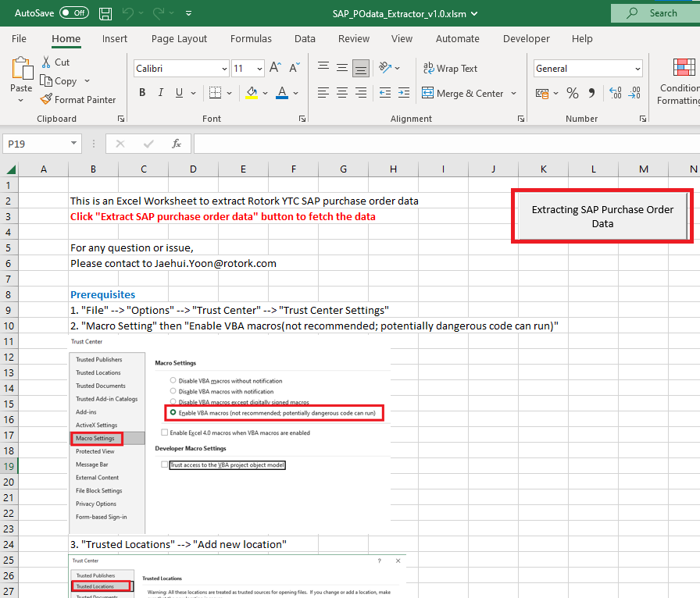Toggle Bold formatting
The width and height of the screenshot is (700, 598).
142,93
